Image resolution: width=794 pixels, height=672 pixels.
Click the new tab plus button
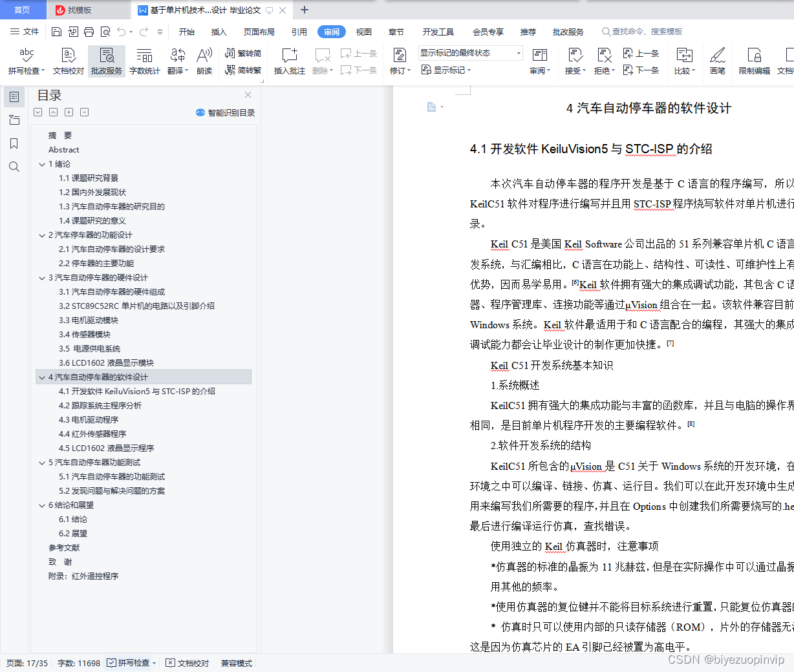305,10
